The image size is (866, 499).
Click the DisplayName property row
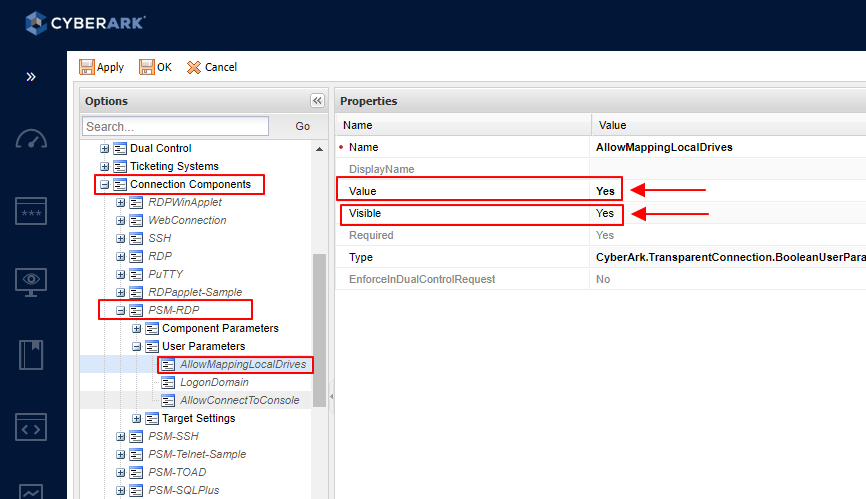pos(601,169)
